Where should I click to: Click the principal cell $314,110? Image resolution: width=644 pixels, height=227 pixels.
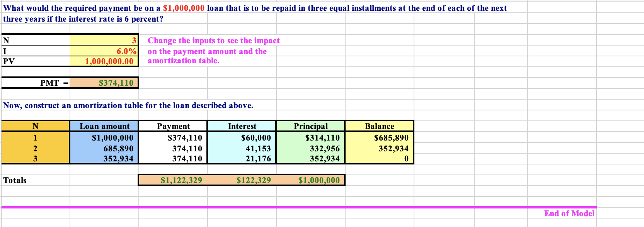[x=310, y=137]
